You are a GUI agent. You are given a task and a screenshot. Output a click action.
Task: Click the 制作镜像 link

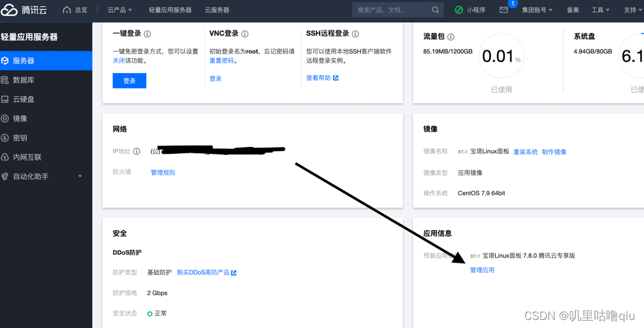coord(554,152)
